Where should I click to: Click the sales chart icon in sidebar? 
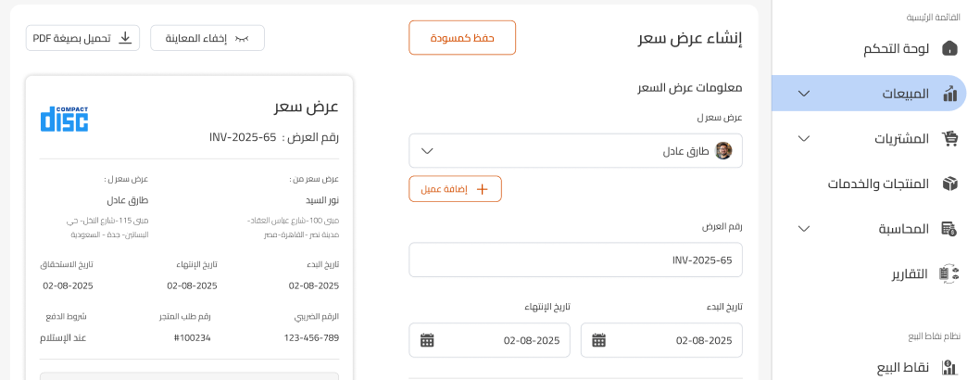pos(950,94)
